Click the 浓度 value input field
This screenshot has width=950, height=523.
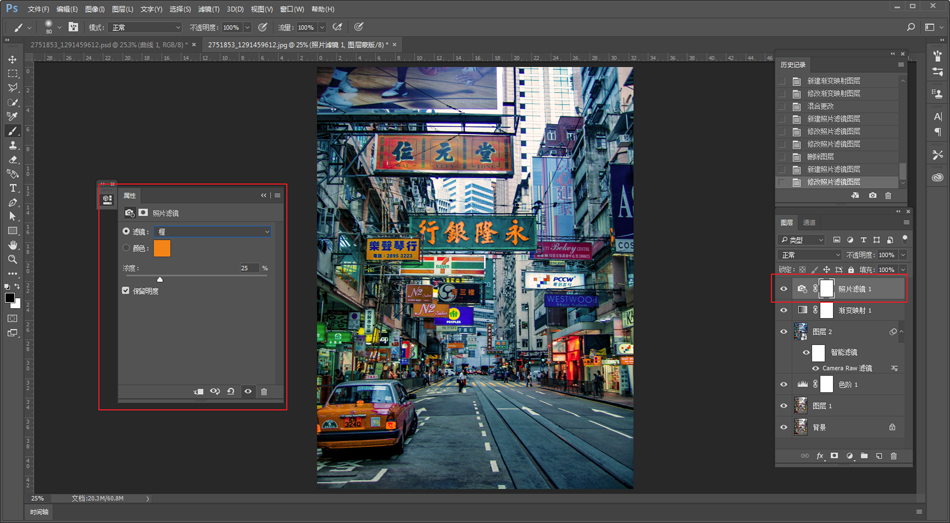(248, 268)
